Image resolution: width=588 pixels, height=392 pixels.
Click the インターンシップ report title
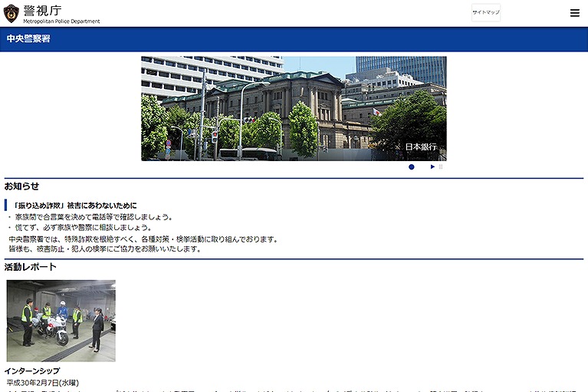click(32, 371)
